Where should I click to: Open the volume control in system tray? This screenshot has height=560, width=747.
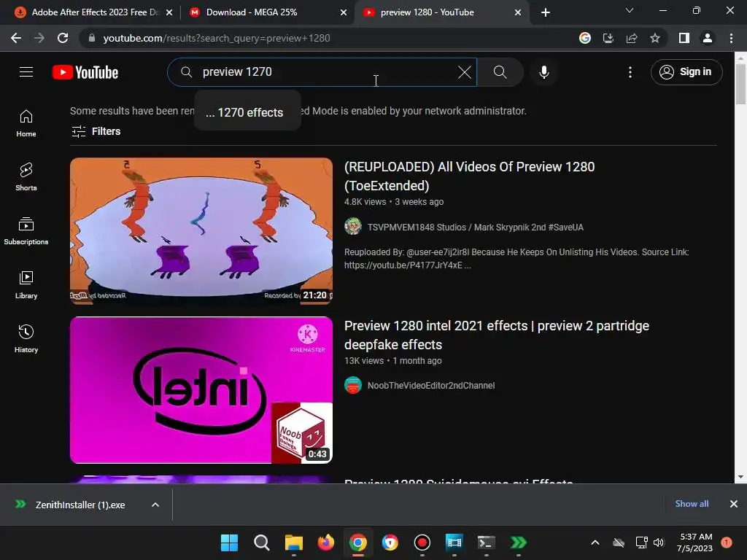click(659, 542)
